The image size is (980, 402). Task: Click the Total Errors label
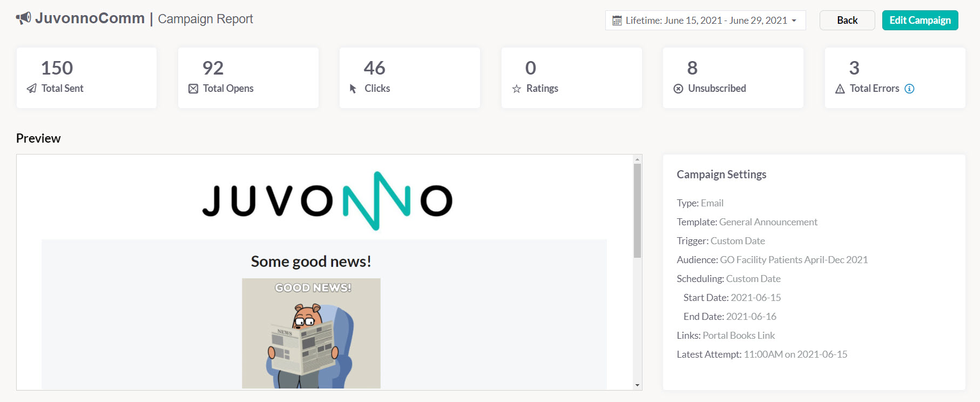(x=875, y=89)
